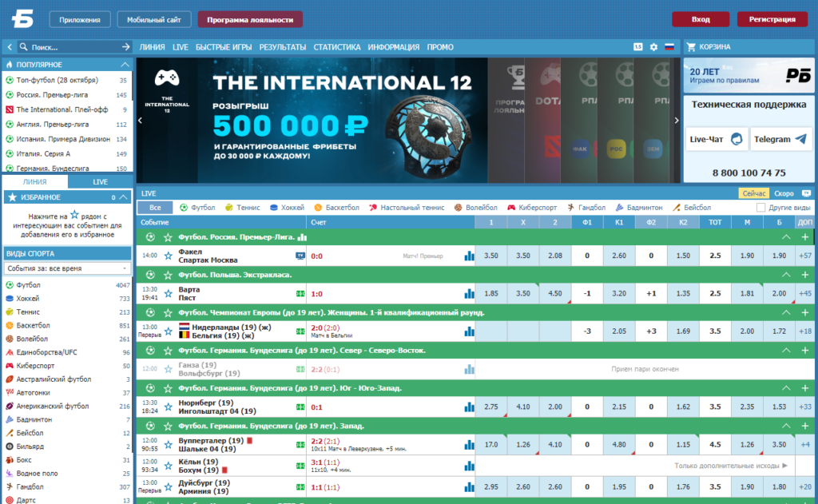Image resolution: width=818 pixels, height=504 pixels.
Task: Collapse the Избранное section
Action: pyautogui.click(x=124, y=197)
